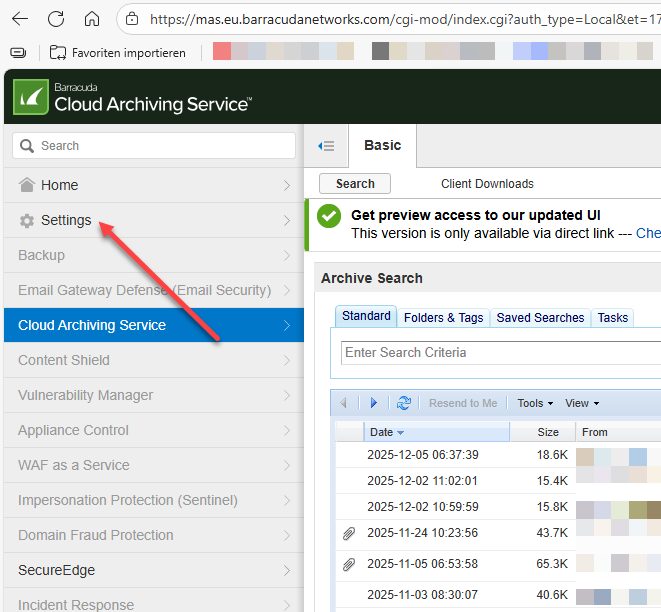Screen dimensions: 661x612
Task: Open the Tasks tab
Action: (x=613, y=317)
